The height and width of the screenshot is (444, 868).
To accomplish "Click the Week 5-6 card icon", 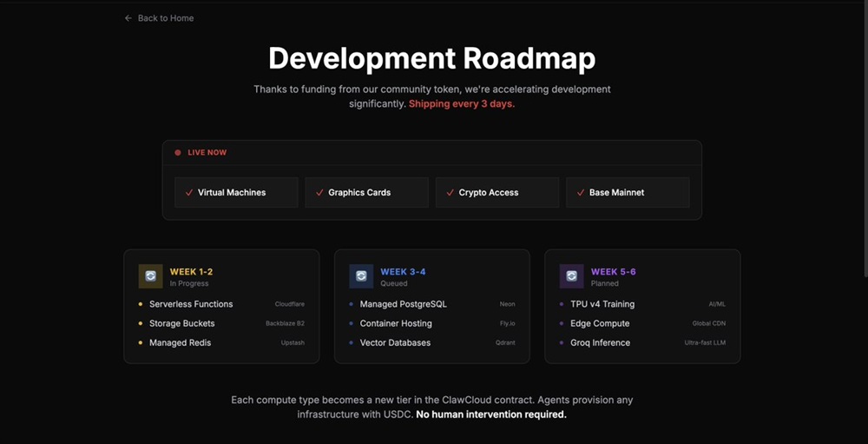I will 571,276.
